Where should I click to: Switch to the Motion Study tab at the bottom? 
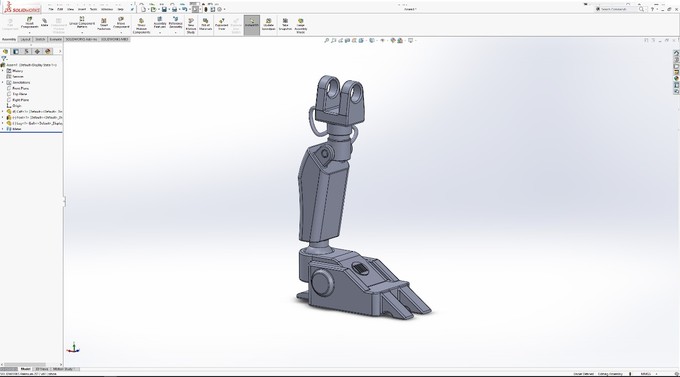64,369
